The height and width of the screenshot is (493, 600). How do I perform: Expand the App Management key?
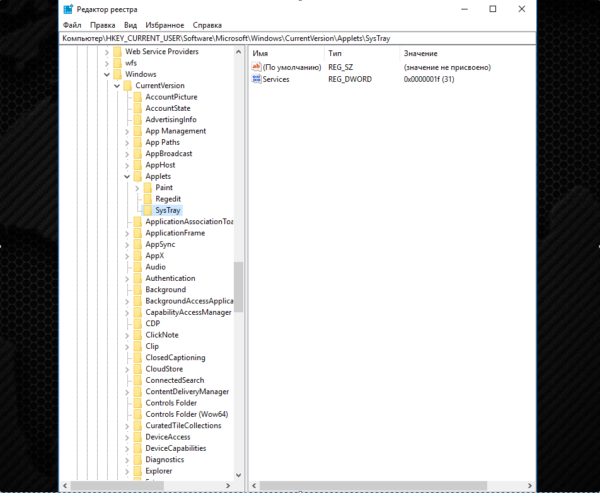127,131
